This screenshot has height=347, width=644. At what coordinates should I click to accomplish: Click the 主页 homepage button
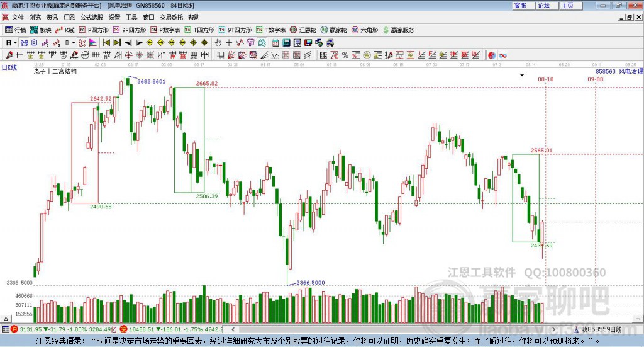[x=571, y=5]
